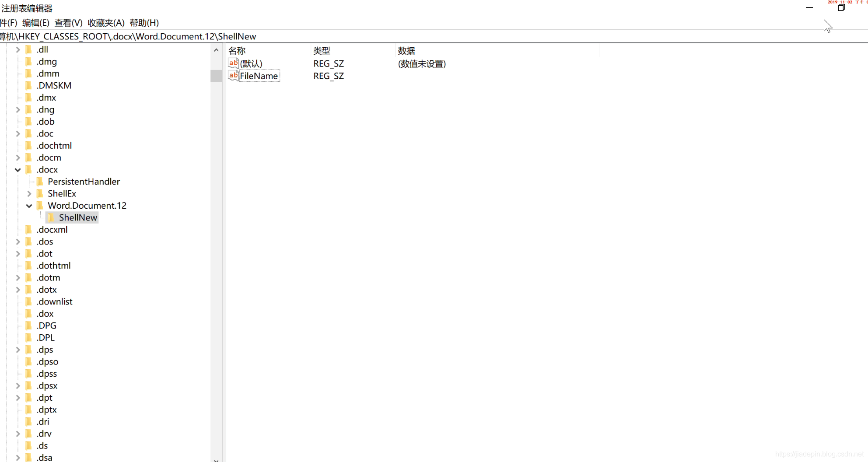Expand the .drv key
The image size is (868, 462).
[18, 434]
